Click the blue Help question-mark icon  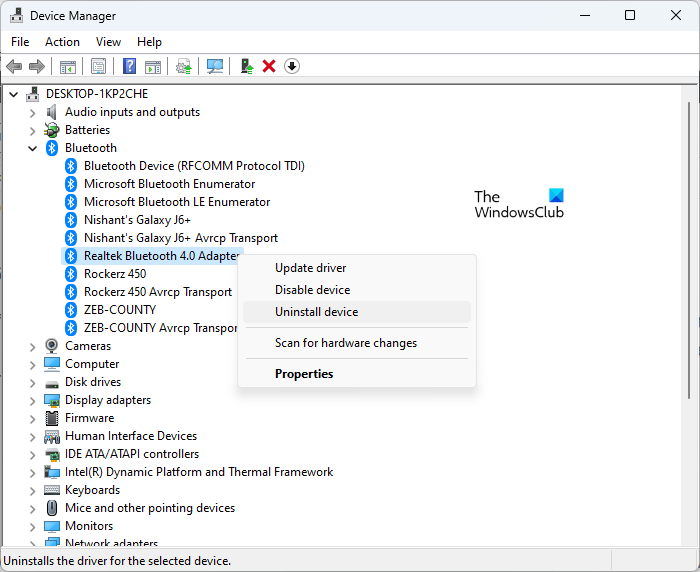129,67
